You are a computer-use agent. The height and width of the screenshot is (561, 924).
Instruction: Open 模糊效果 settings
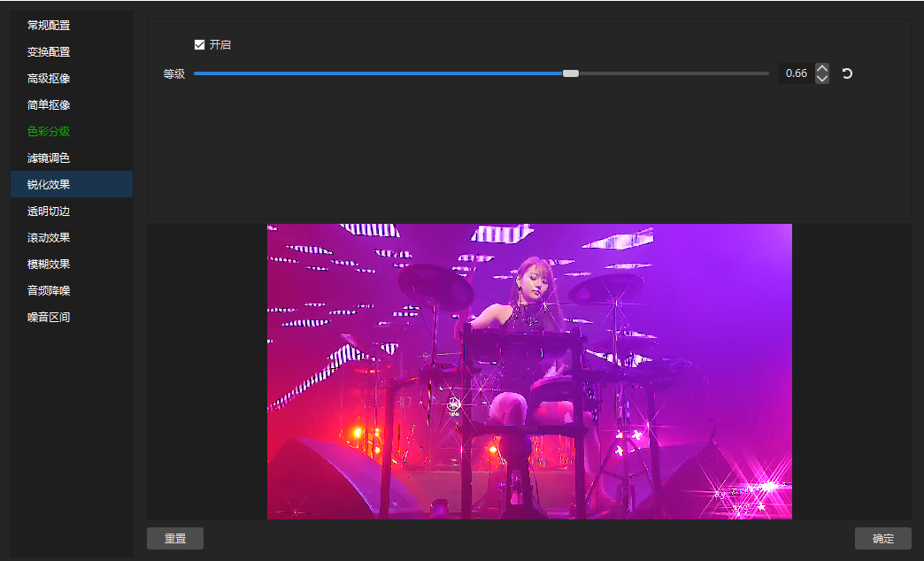tap(72, 264)
